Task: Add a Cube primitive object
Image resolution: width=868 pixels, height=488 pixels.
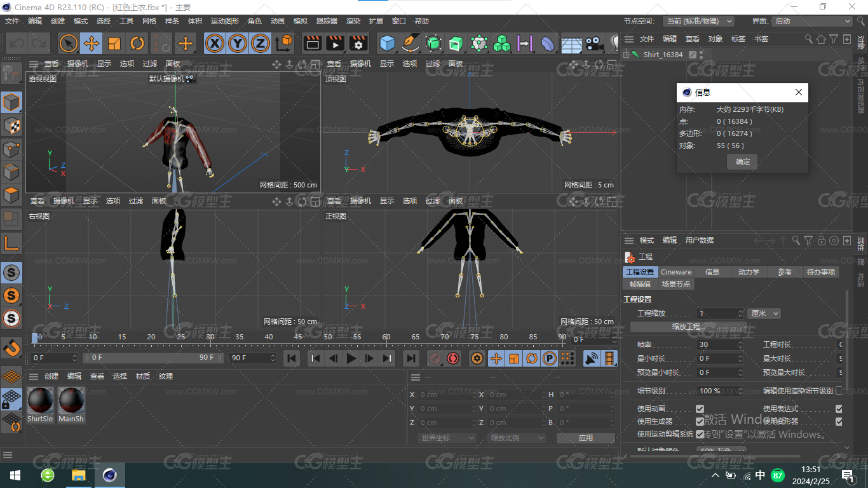Action: click(387, 43)
